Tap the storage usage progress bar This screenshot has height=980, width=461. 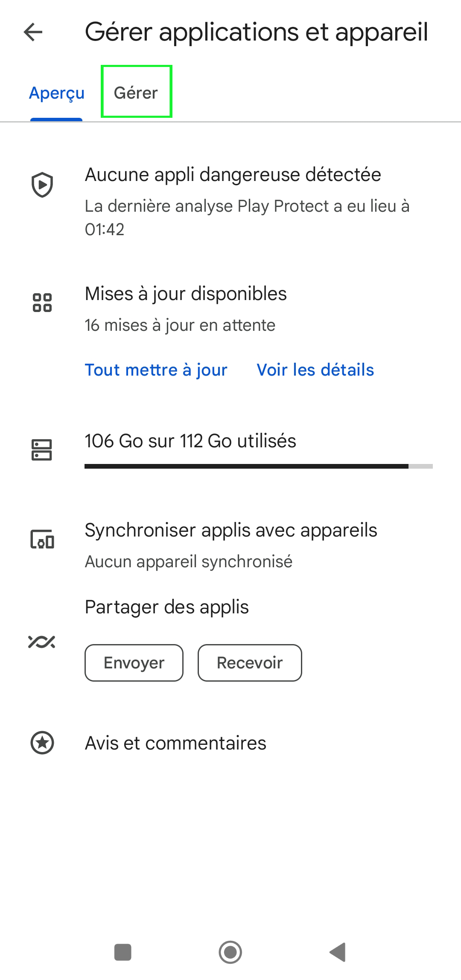pos(259,466)
